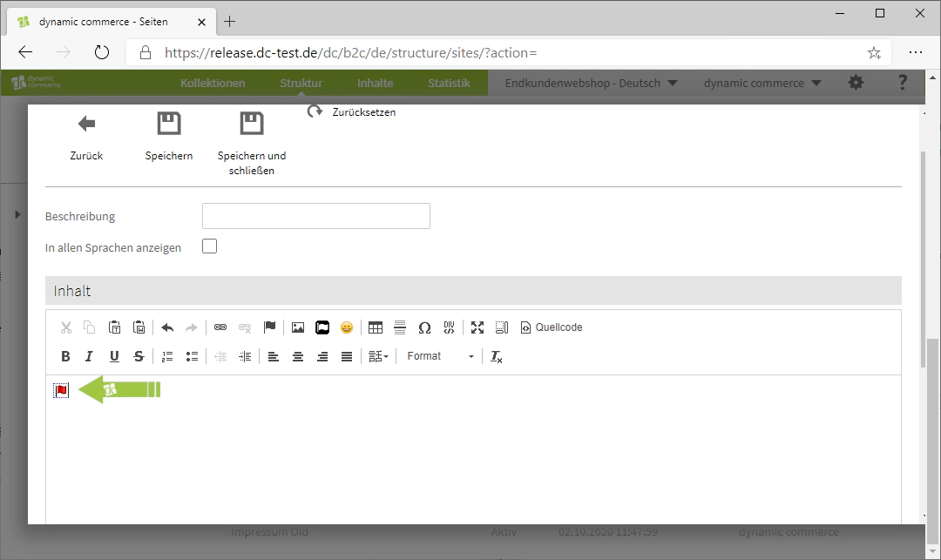
Task: Insert a horizontal line
Action: pos(400,327)
